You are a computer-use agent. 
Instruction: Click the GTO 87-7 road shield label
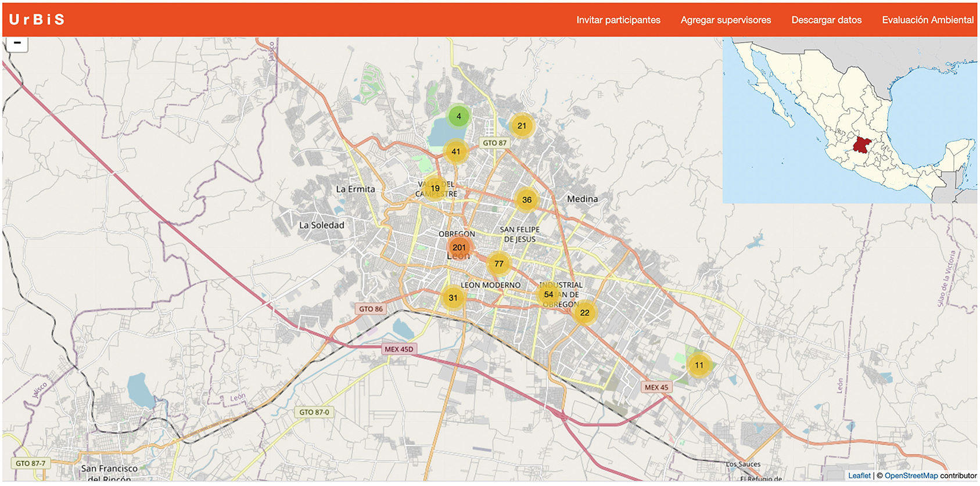pyautogui.click(x=31, y=463)
